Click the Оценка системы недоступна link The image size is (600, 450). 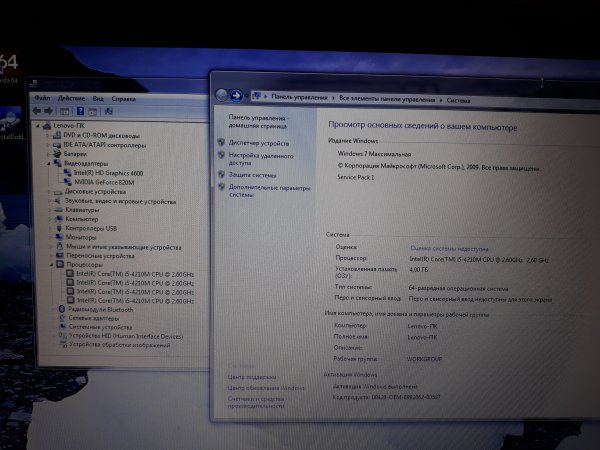(448, 246)
